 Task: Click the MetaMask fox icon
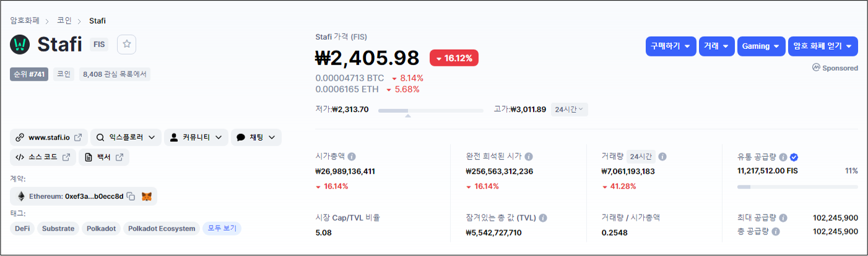147,196
